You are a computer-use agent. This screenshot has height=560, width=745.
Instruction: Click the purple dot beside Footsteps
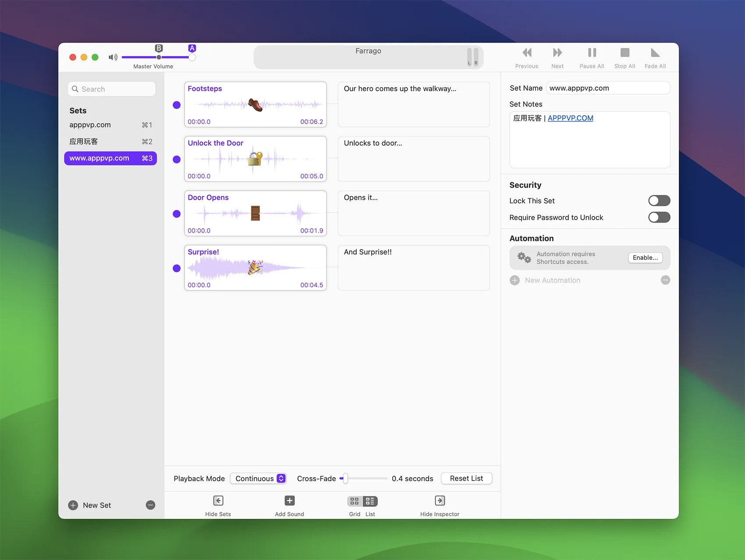[177, 105]
